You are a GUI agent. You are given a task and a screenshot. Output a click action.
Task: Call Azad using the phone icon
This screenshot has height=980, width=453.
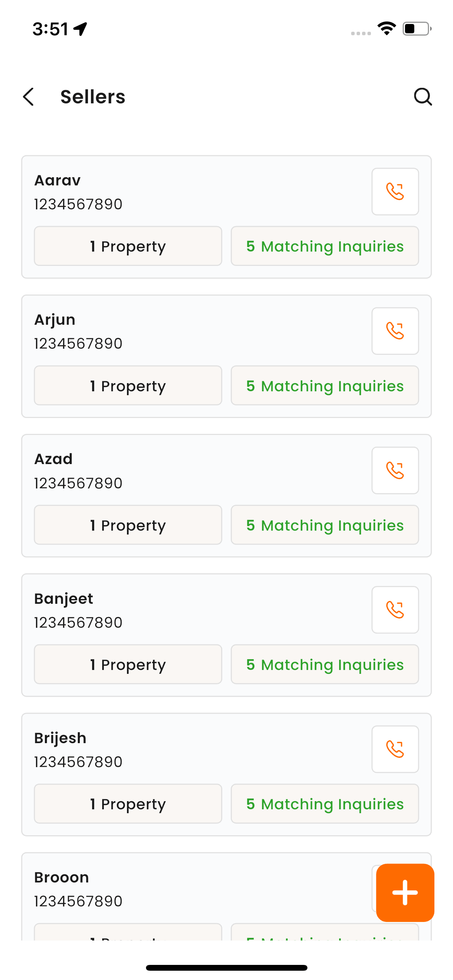[395, 470]
